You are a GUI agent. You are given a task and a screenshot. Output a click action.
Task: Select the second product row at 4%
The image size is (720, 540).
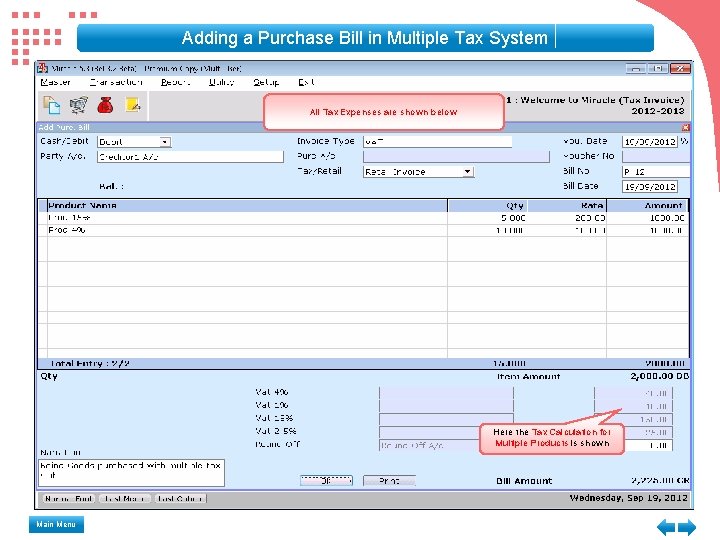click(x=363, y=230)
